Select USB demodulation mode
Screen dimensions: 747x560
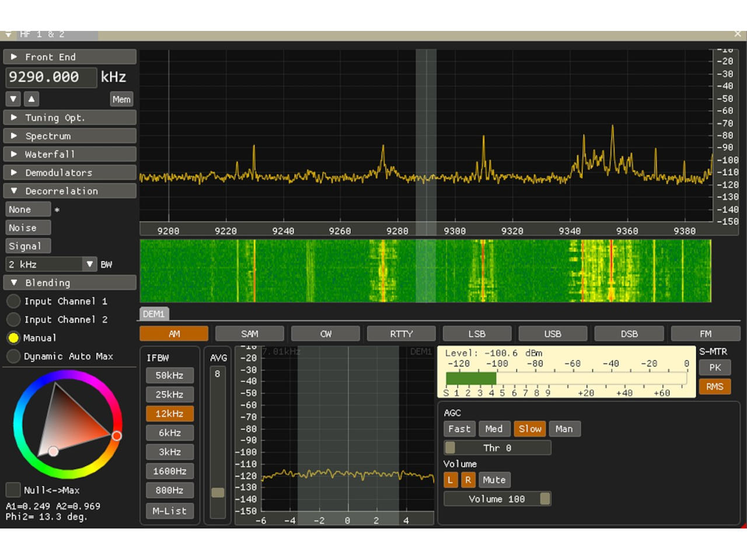[552, 333]
